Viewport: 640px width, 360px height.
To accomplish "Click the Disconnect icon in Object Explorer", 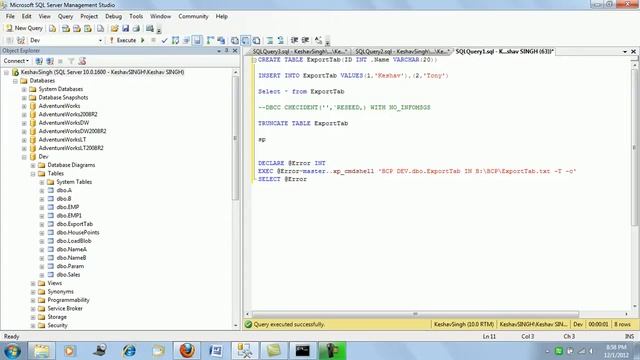I will tap(50, 61).
